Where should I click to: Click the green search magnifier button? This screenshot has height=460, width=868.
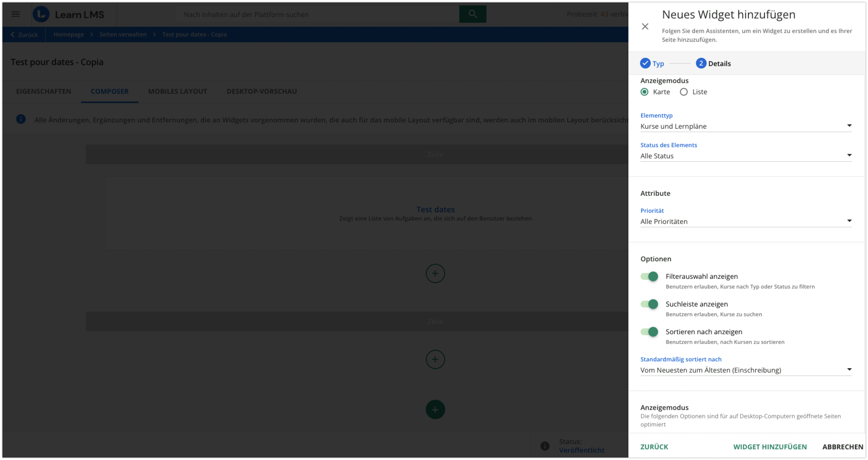[x=472, y=14]
